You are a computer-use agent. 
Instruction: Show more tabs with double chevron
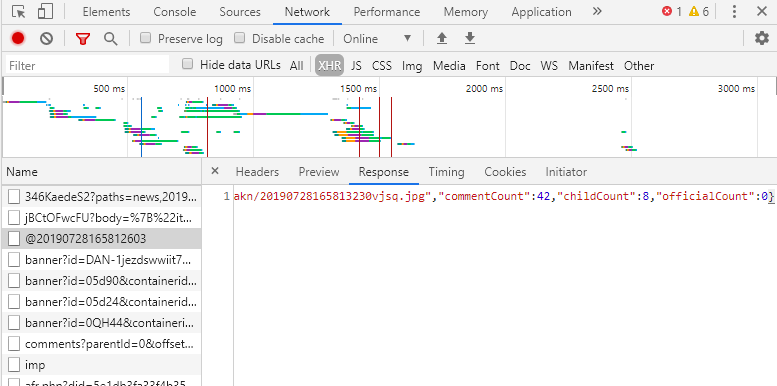[x=597, y=11]
